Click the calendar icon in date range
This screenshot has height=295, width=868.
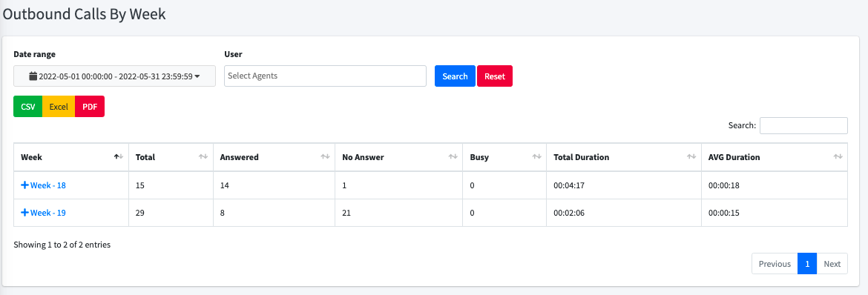click(33, 76)
